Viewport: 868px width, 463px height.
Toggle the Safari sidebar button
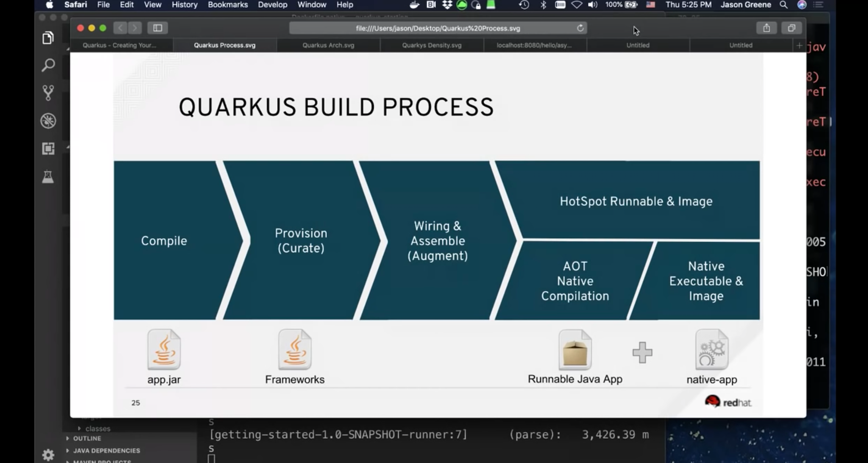coord(158,28)
